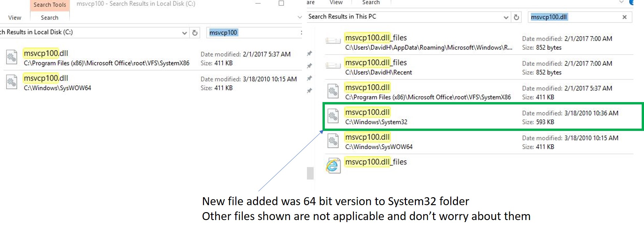Click date 3/18/2010 10:36 AM
The width and height of the screenshot is (644, 231).
591,113
